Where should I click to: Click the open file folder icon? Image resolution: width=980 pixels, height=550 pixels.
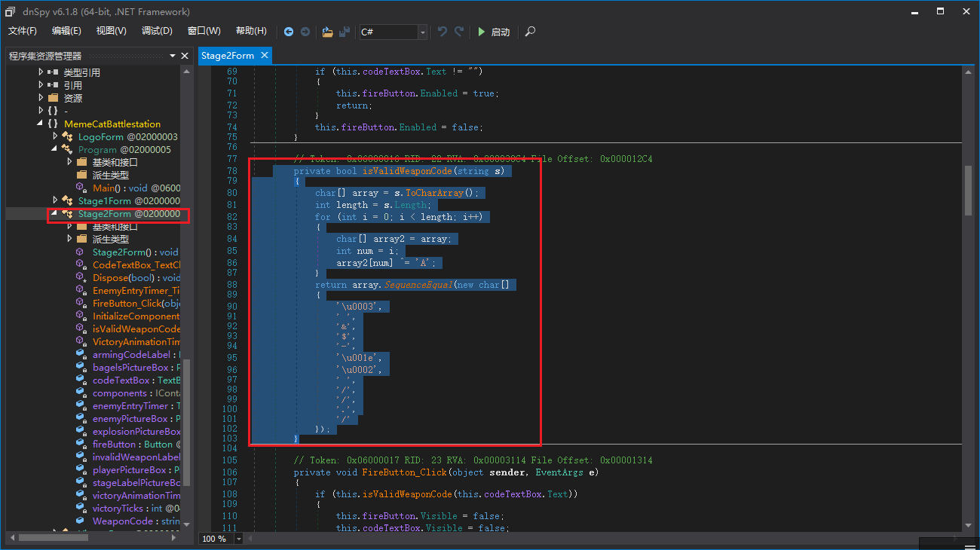(327, 32)
